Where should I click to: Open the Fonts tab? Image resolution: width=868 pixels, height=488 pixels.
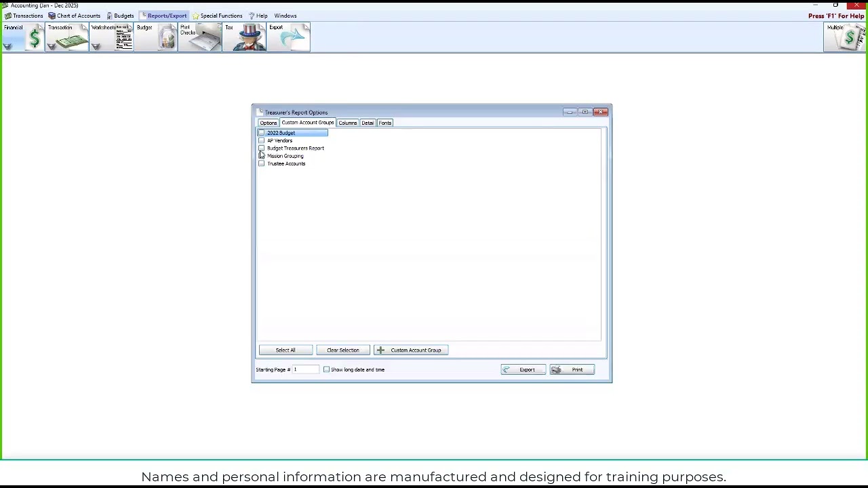point(384,123)
